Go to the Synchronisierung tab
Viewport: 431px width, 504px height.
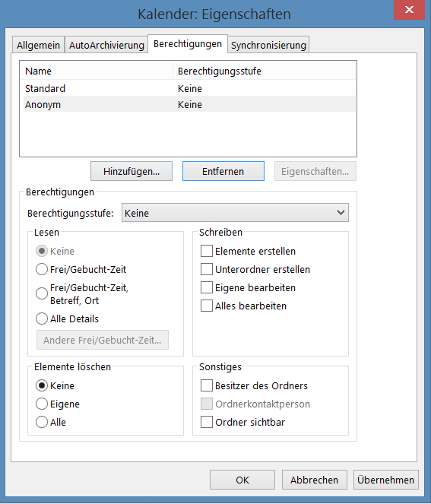pyautogui.click(x=268, y=45)
